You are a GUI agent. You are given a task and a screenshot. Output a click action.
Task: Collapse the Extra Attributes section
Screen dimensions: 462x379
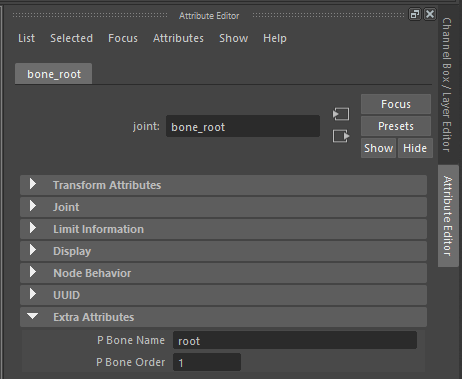click(223, 317)
